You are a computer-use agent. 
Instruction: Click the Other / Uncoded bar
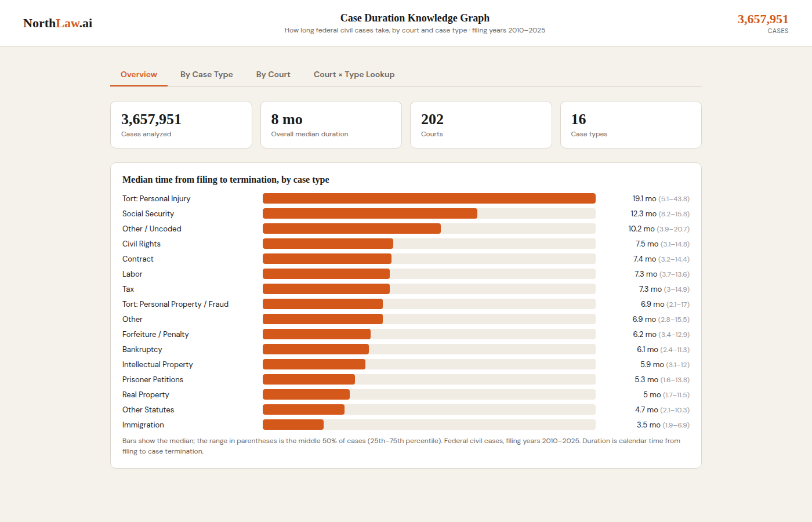tap(351, 229)
